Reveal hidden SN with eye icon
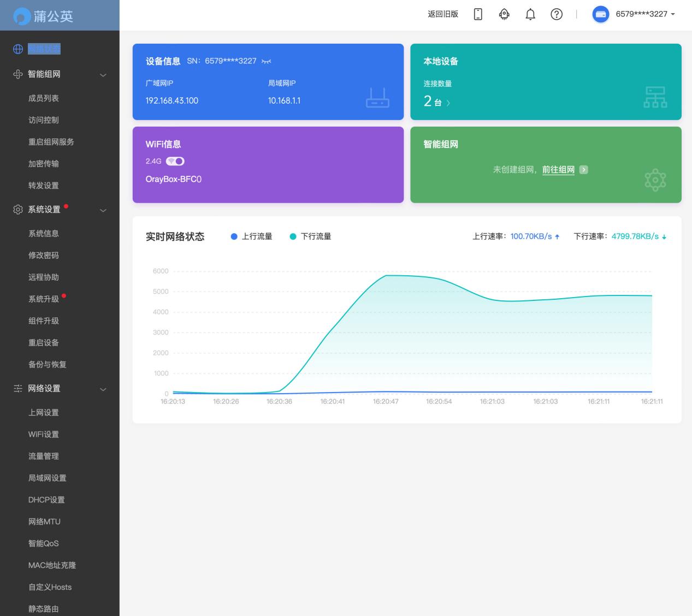692x616 pixels. click(x=266, y=61)
